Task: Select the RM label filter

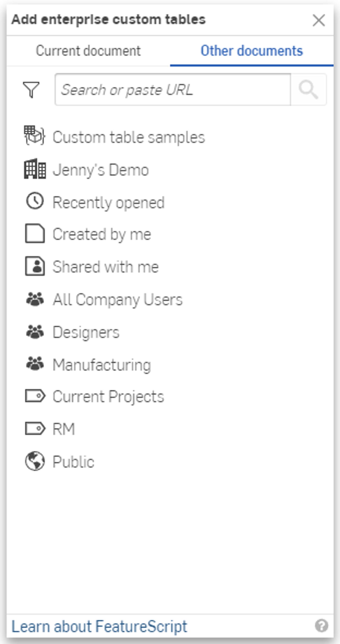Action: 64,429
